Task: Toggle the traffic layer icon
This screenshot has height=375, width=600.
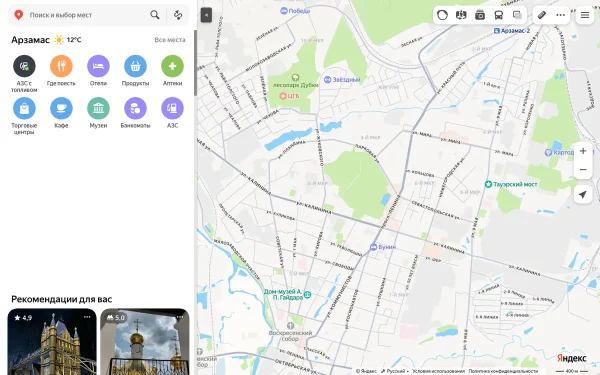Action: tap(442, 15)
